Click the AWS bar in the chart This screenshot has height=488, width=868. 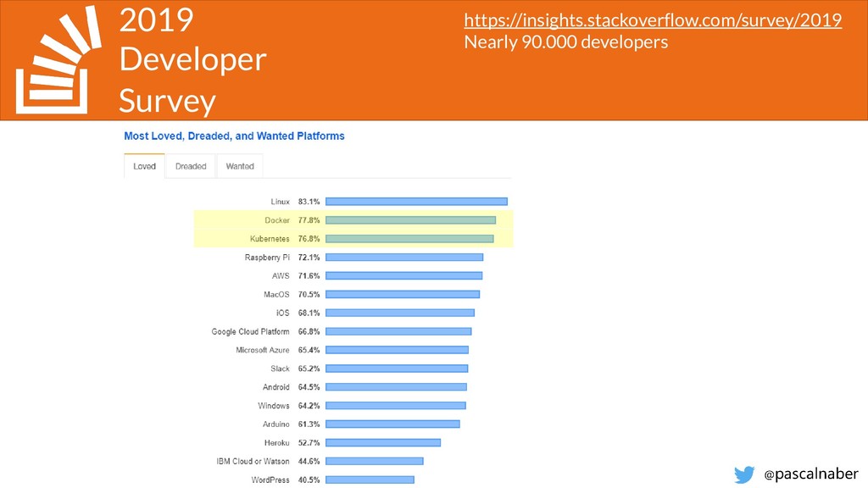tap(403, 275)
